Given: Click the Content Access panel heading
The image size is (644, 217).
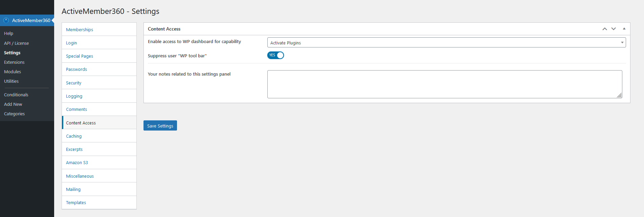Looking at the screenshot, I should click(164, 29).
